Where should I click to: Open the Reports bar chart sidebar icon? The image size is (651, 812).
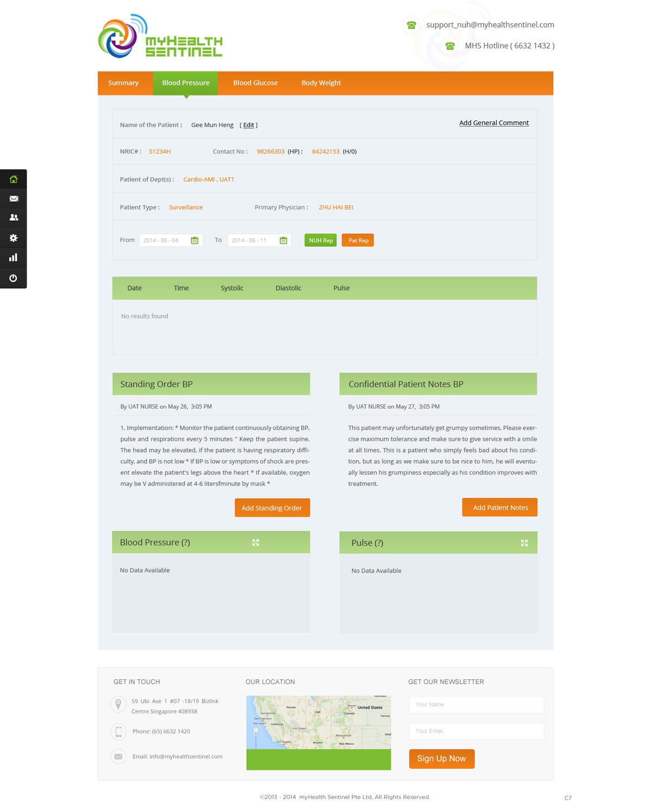pos(14,258)
